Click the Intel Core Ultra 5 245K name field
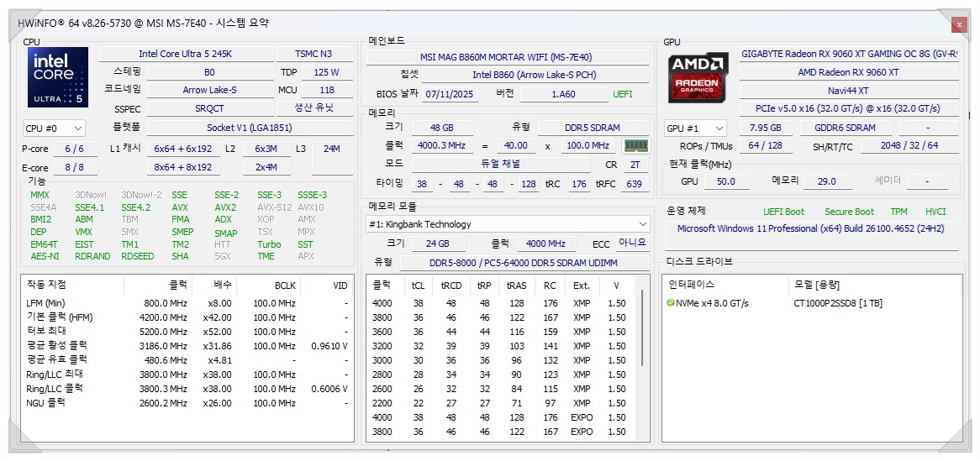980x461 pixels. pyautogui.click(x=185, y=54)
